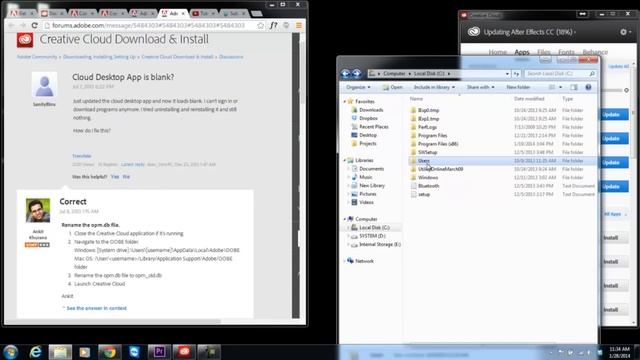Viewport: 640px width, 360px height.
Task: Collapse the Computer tree node
Action: (344, 219)
